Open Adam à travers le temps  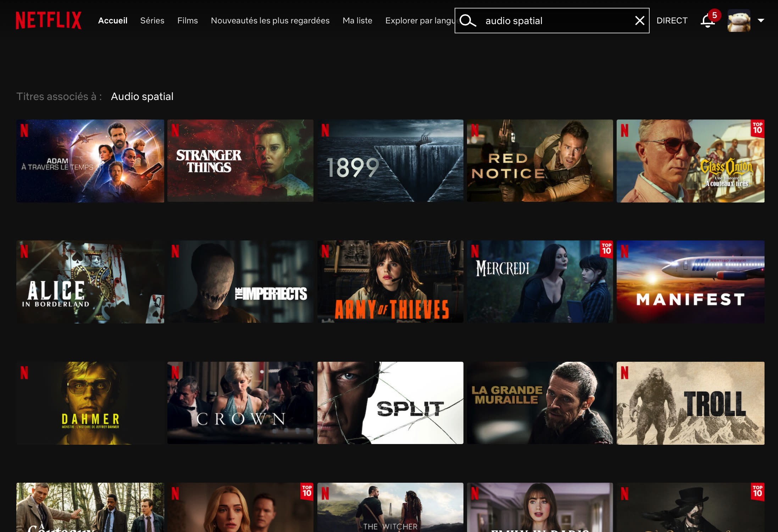pyautogui.click(x=90, y=161)
